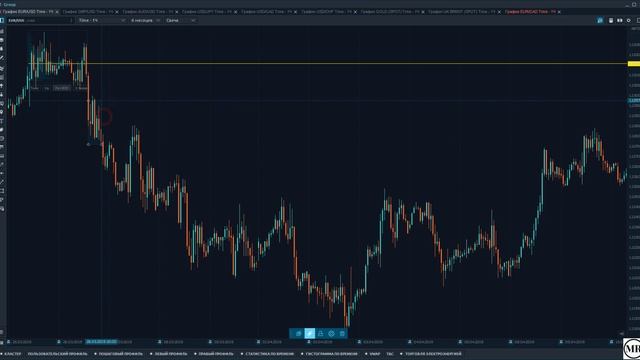Toggle the T&S indicator
The width and height of the screenshot is (640, 360).
click(x=390, y=354)
